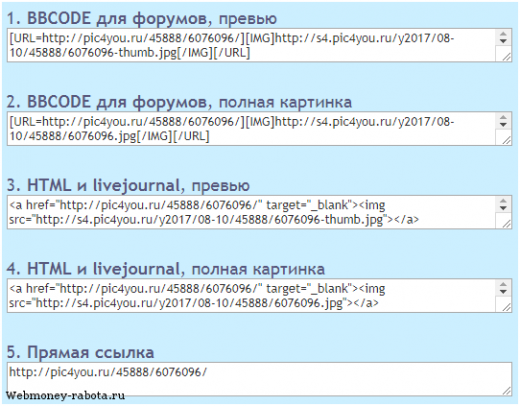Click resize grip of BBCODE preview textarea

click(x=506, y=57)
